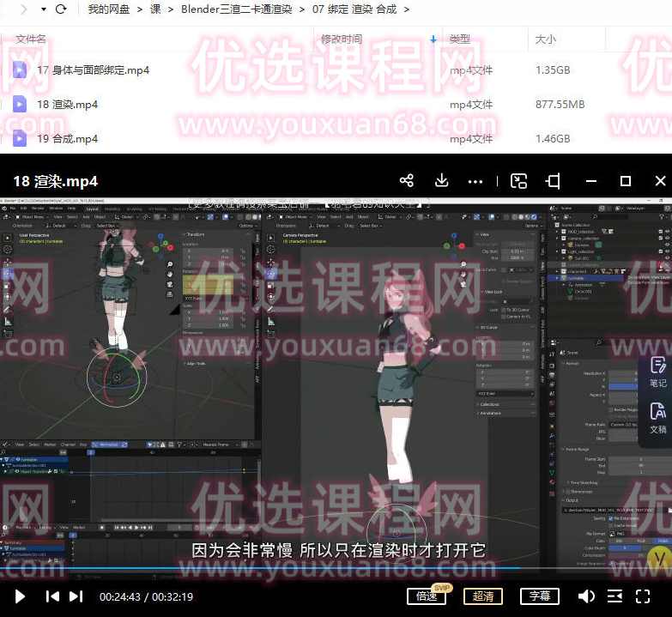Download the video using the header icon
Viewport: 672px width, 617px height.
[x=441, y=180]
